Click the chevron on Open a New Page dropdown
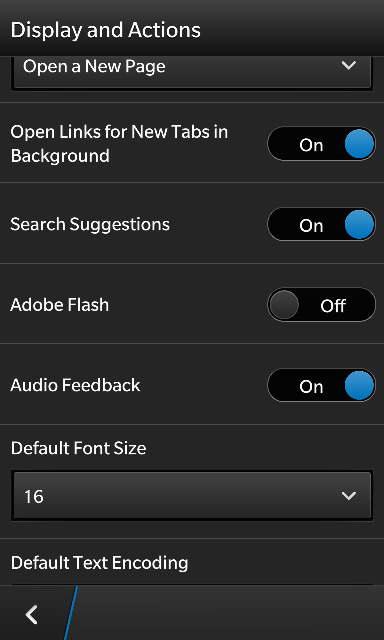Screen dimensions: 384x640 348,65
